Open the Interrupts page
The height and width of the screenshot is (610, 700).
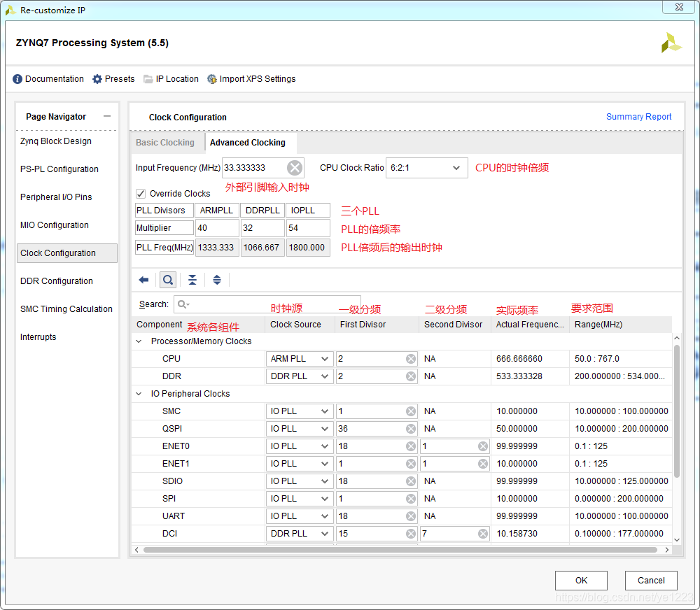click(x=38, y=337)
